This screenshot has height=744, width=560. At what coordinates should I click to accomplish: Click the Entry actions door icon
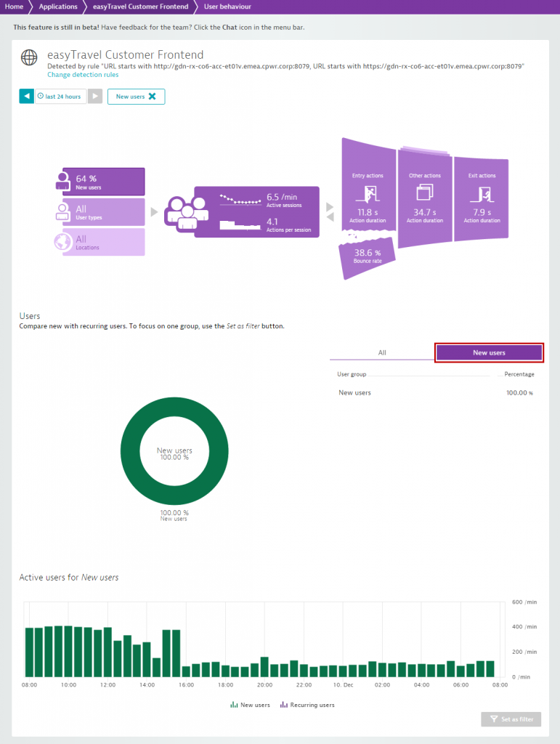pos(368,193)
